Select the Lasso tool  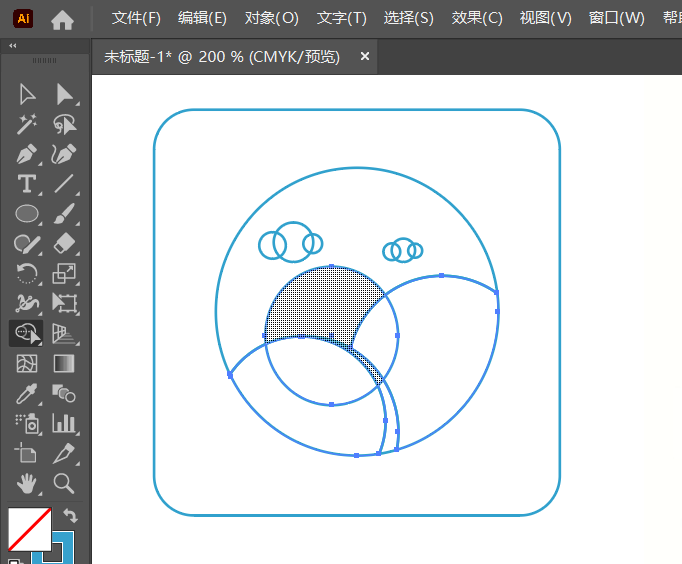64,124
